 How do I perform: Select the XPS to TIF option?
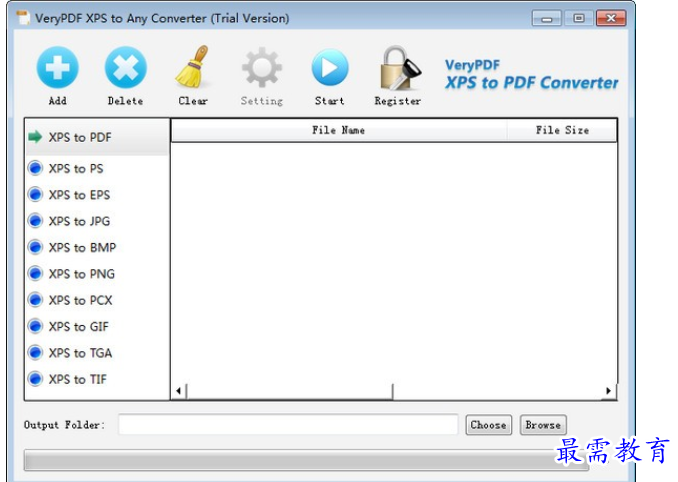tap(67, 379)
